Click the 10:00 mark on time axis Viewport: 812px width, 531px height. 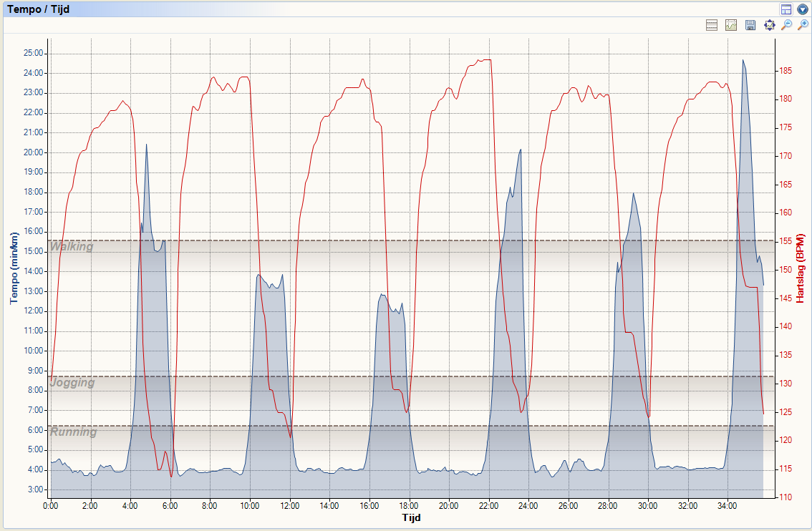click(x=249, y=505)
